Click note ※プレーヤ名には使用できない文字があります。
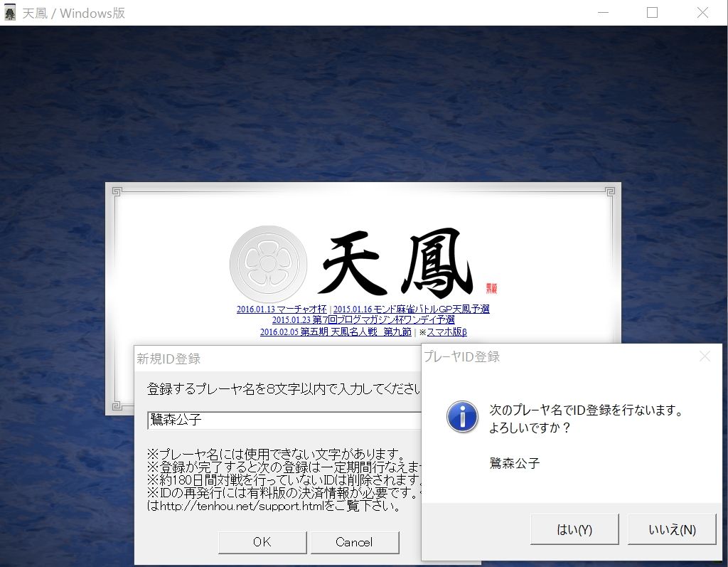The height and width of the screenshot is (567, 728). point(278,454)
